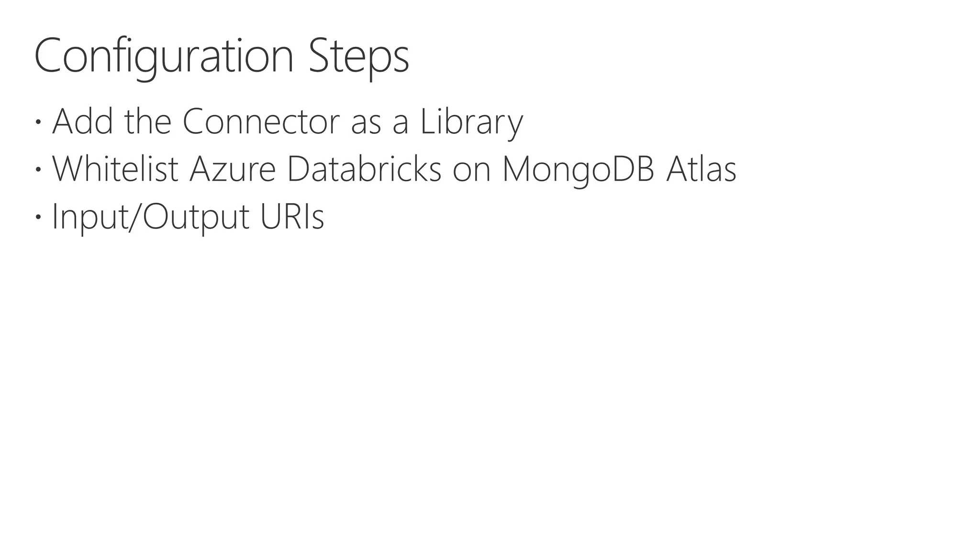Click the word "Steps" in the title

[359, 56]
